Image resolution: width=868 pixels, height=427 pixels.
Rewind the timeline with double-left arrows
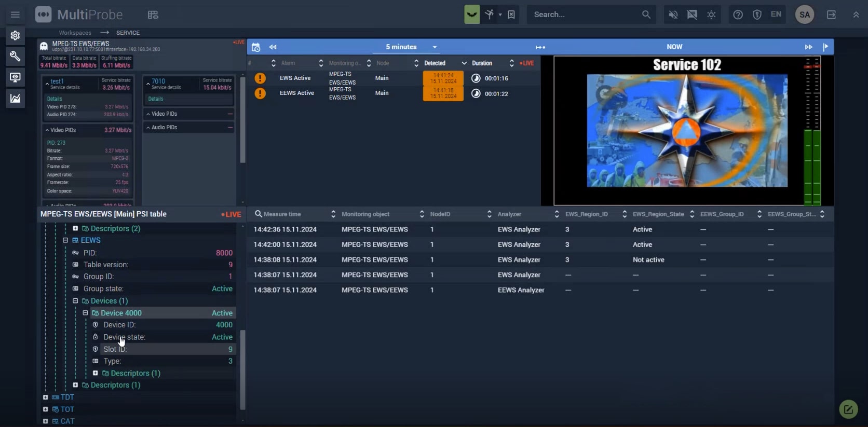point(273,47)
